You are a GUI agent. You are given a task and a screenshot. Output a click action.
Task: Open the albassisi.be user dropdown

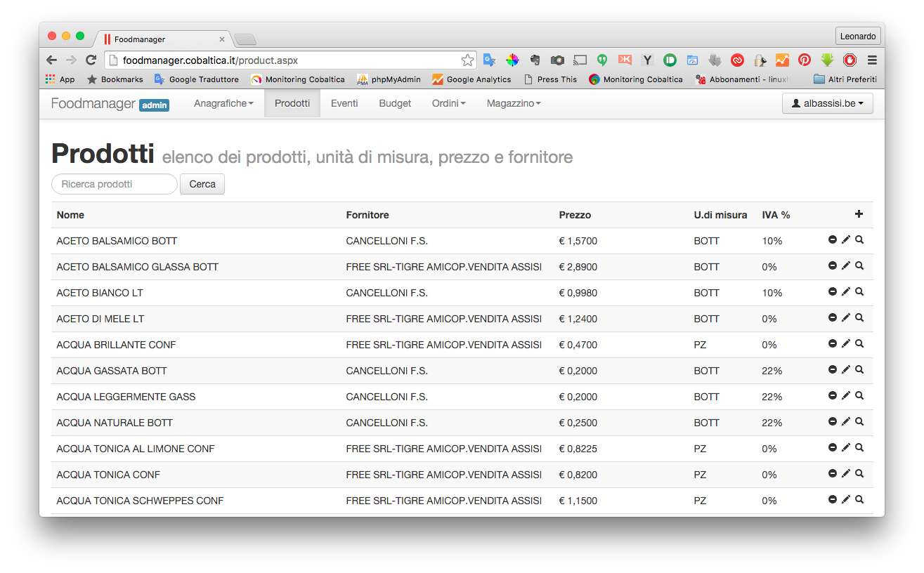(x=827, y=103)
